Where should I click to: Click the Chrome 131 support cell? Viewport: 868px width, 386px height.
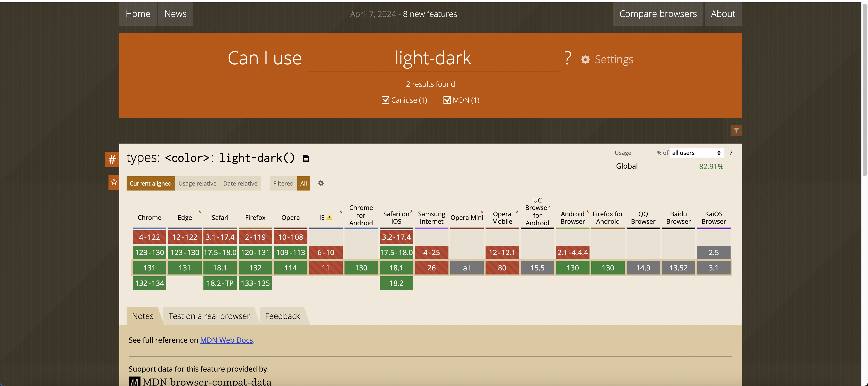pyautogui.click(x=149, y=268)
